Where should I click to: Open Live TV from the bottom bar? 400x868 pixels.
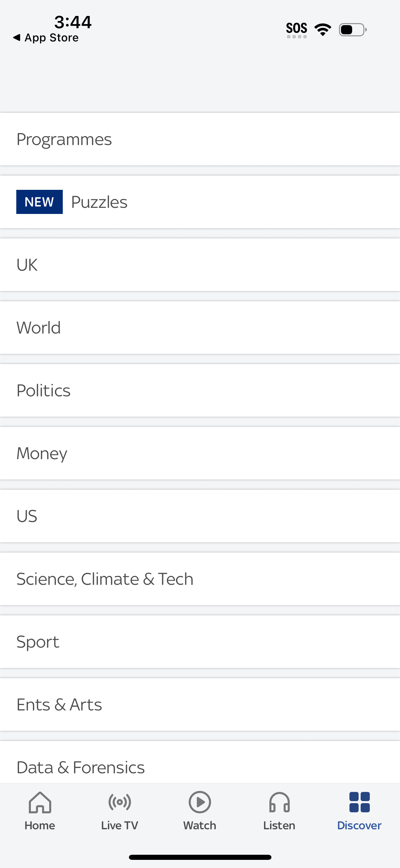tap(120, 812)
